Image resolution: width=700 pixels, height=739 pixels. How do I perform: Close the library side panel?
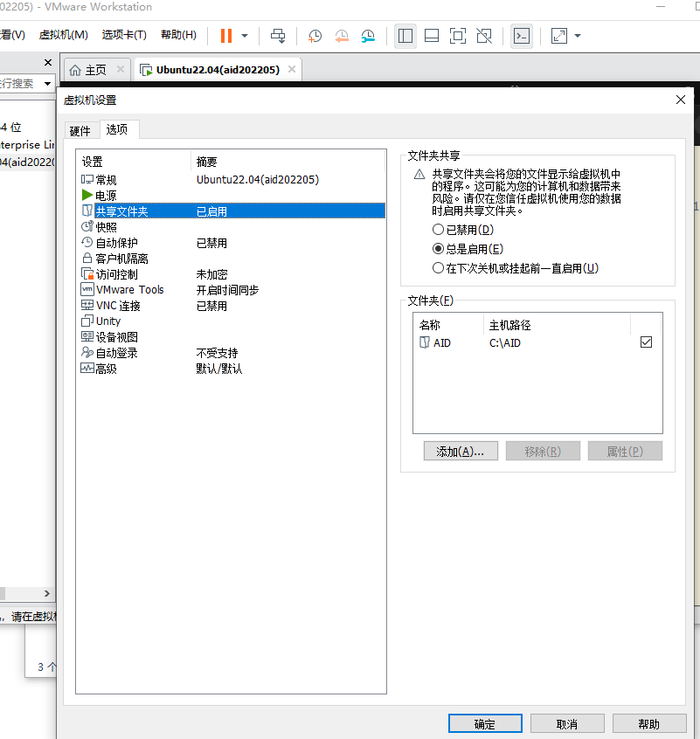(47, 62)
